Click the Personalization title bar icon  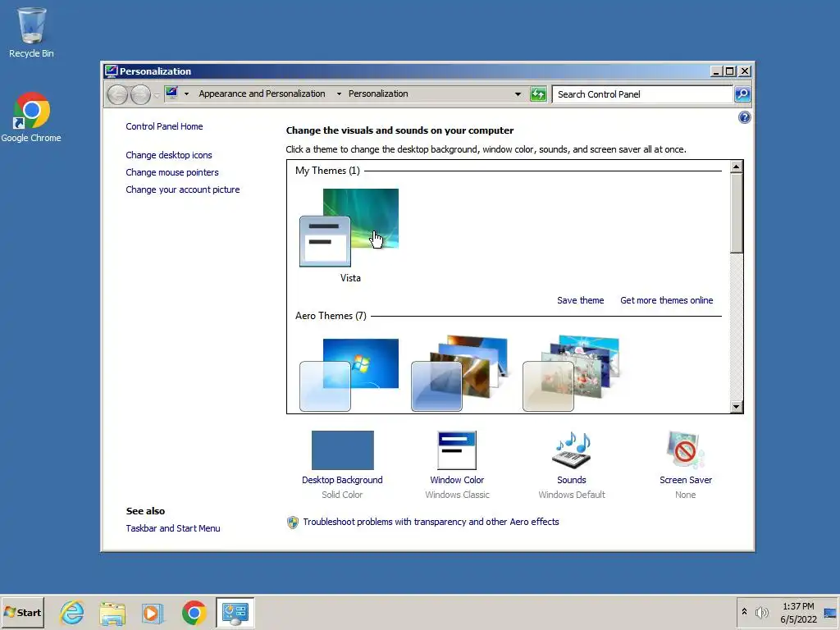coord(112,71)
